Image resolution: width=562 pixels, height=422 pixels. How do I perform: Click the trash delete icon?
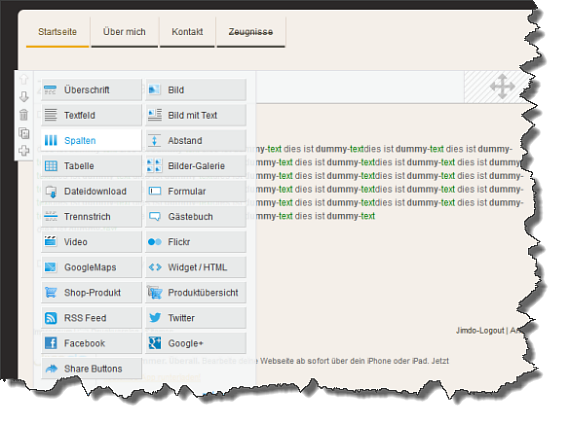24,115
